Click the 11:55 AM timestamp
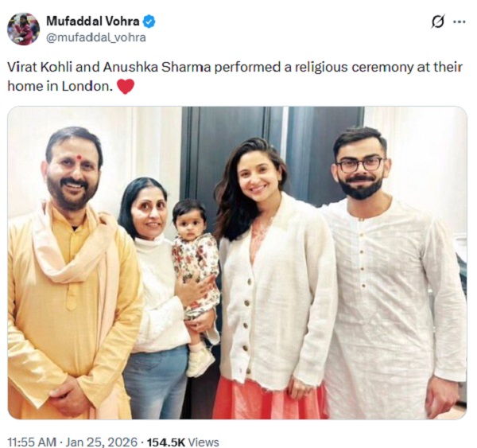 [31, 441]
